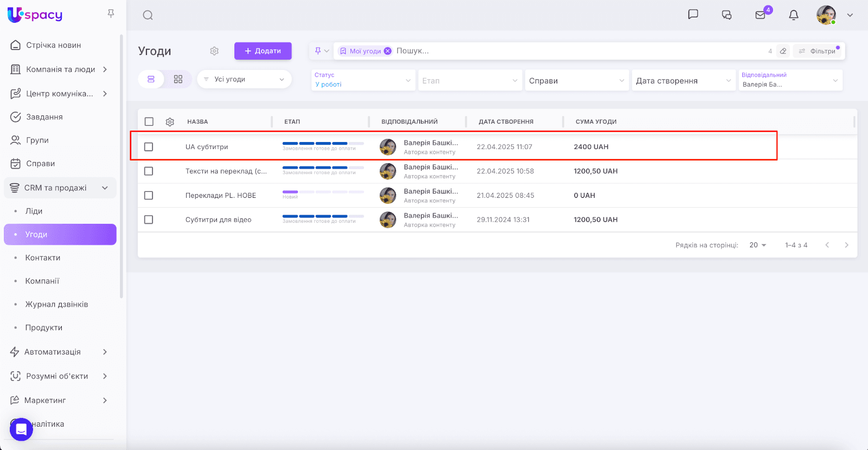Open rows per page dropdown showing 20
The image size is (868, 450).
point(758,245)
